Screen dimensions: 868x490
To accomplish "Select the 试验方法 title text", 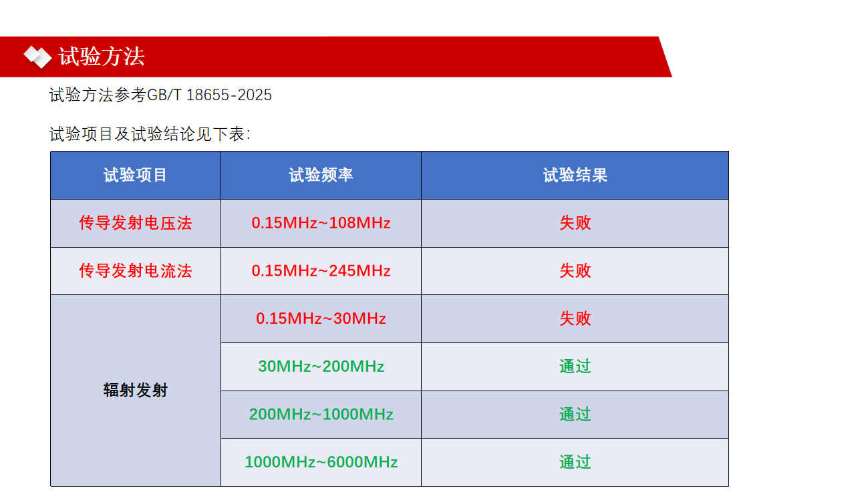I will click(x=102, y=57).
